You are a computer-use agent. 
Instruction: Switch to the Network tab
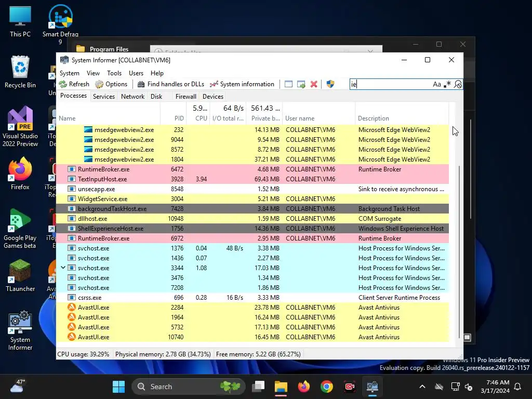coord(132,96)
